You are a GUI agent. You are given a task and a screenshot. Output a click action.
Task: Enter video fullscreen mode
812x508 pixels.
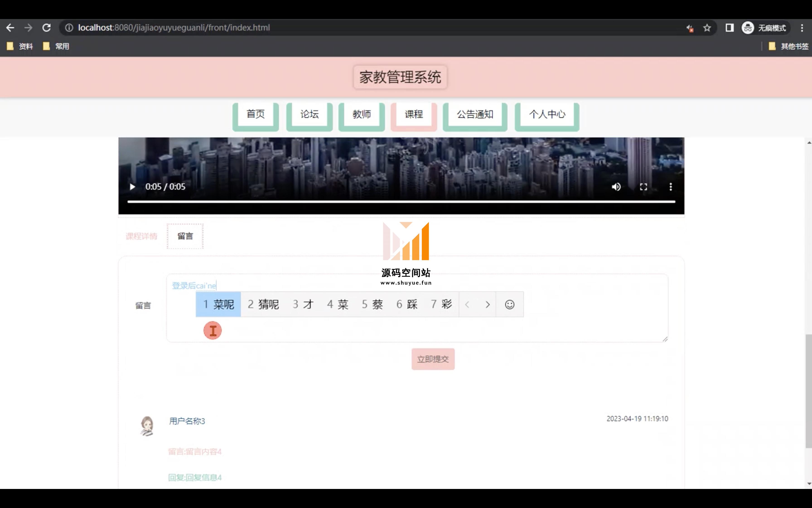[643, 187]
